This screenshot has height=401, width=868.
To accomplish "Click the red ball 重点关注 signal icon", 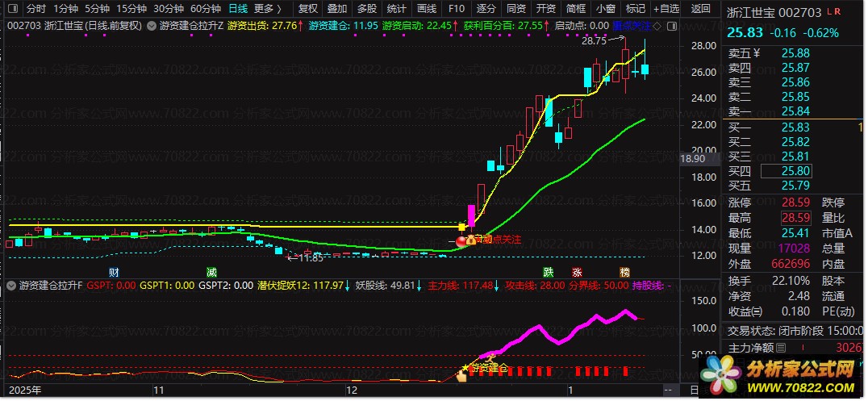I will coord(461,240).
